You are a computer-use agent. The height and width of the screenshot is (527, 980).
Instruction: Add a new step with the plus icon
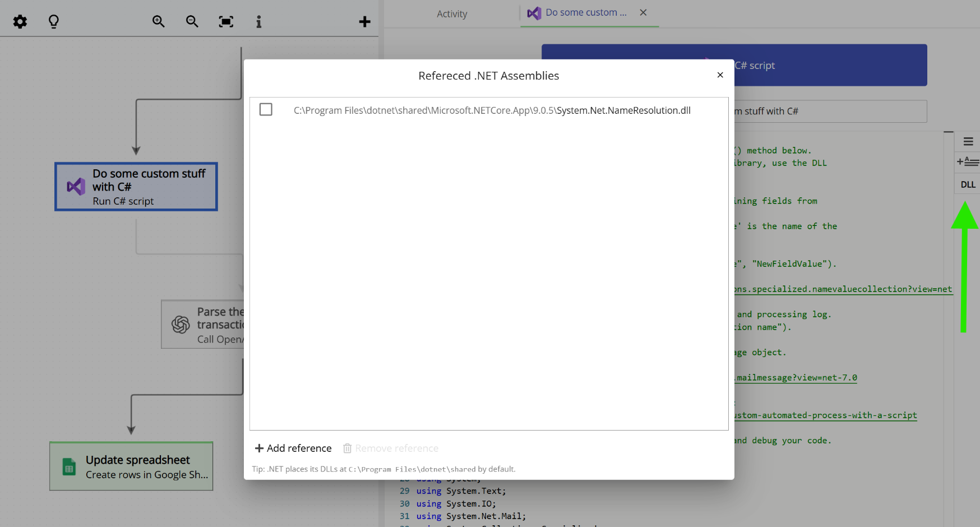click(x=364, y=21)
